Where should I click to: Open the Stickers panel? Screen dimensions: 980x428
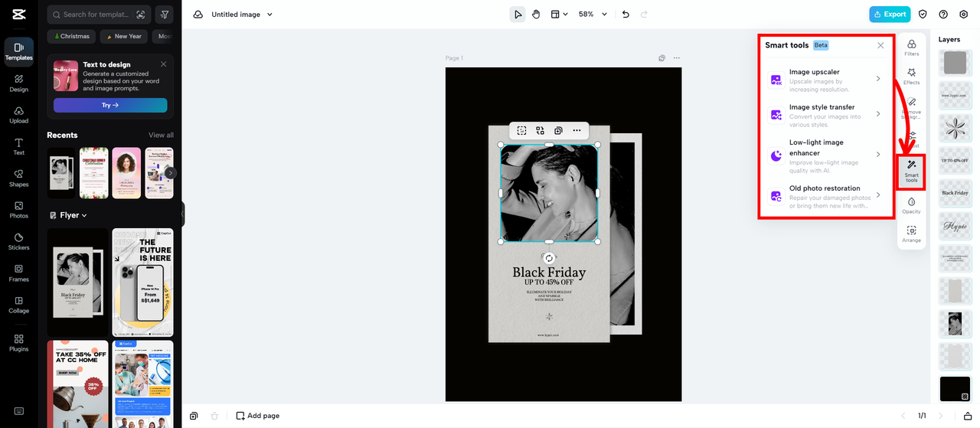tap(19, 241)
